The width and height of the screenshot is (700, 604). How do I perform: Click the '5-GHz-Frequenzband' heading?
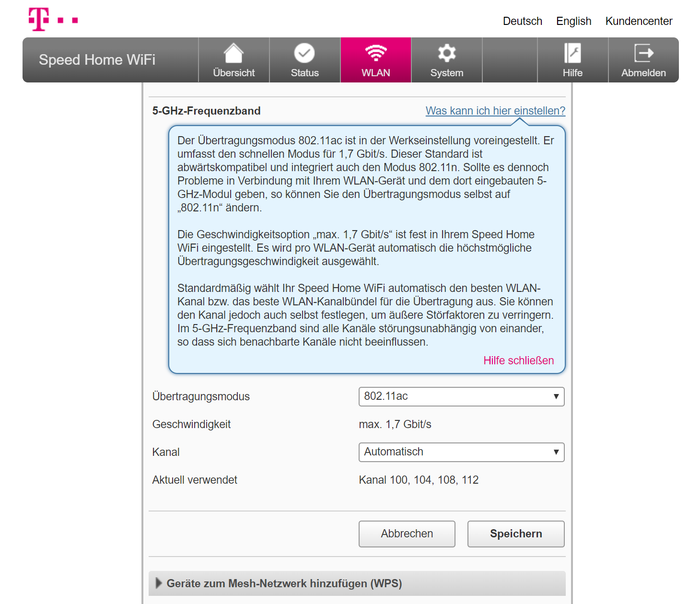[x=207, y=111]
